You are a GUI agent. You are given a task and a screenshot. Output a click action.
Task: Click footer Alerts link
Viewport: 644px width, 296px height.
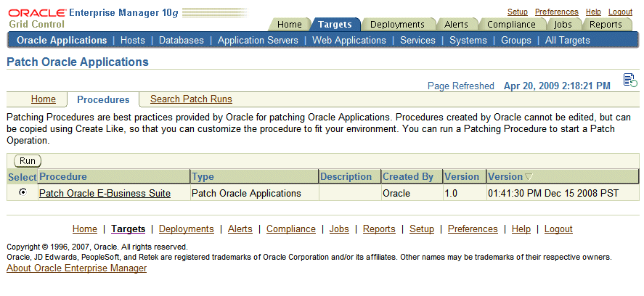click(240, 229)
